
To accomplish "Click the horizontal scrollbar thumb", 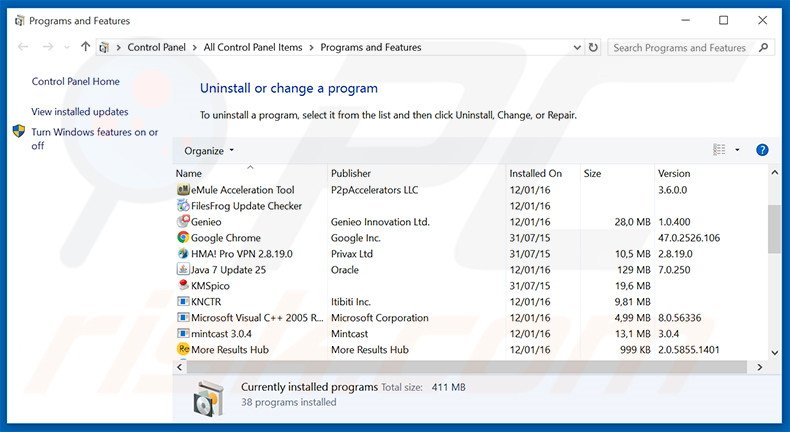I will pos(467,367).
